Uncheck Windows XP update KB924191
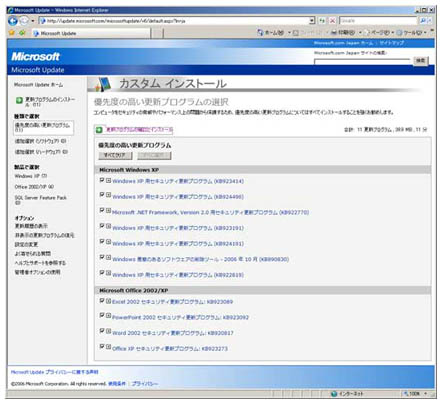442x404 pixels. point(102,242)
